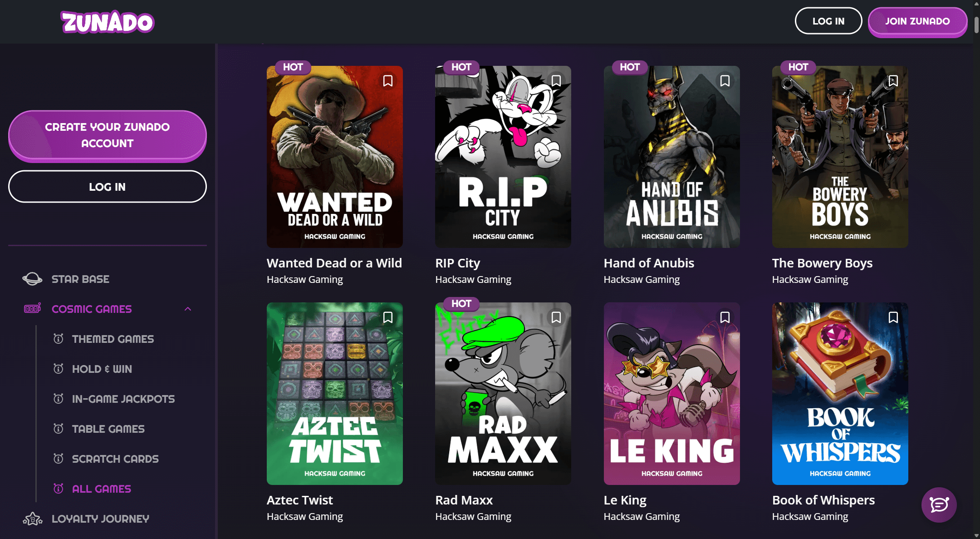The width and height of the screenshot is (980, 539).
Task: Collapse the Cosmic Games submenu
Action: [188, 309]
